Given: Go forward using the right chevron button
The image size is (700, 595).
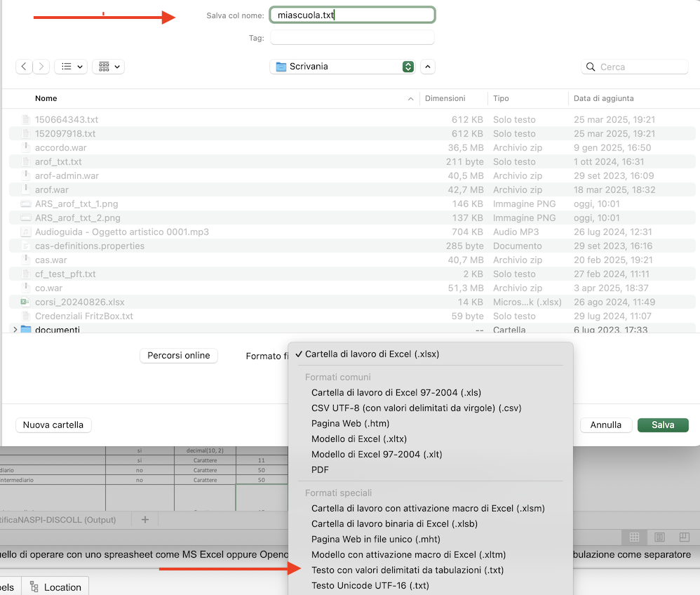Looking at the screenshot, I should pos(42,67).
